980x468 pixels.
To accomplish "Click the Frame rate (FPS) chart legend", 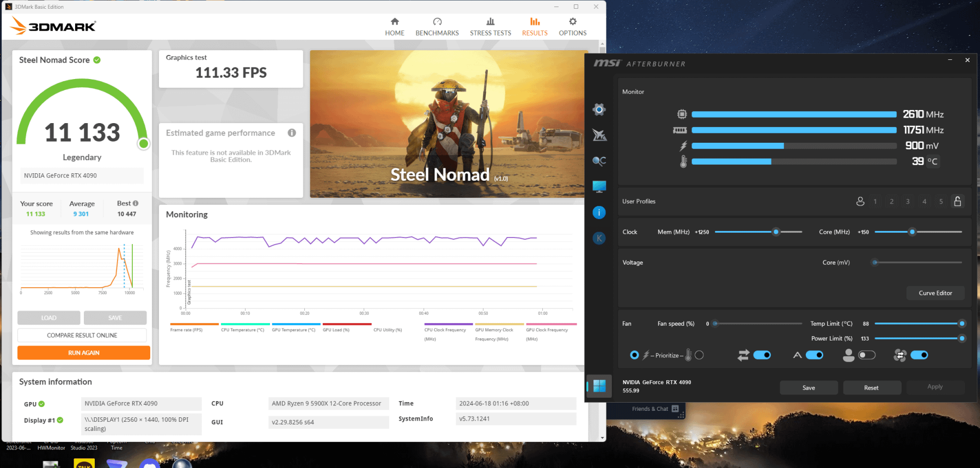I will (194, 328).
